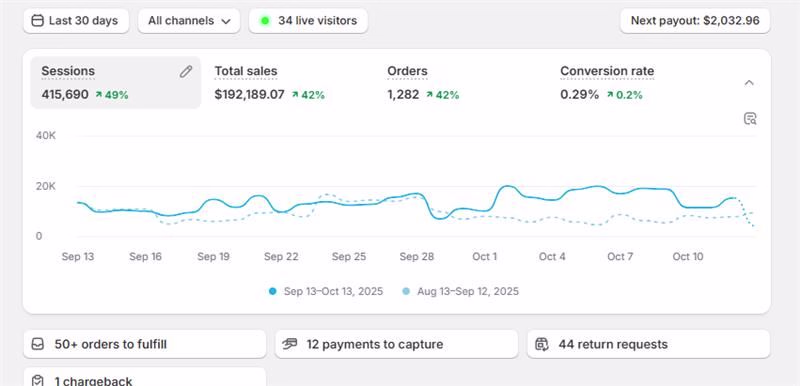The width and height of the screenshot is (800, 386).
Task: Toggle the Sep 13–Oct 13, 2025 legend series
Action: (x=326, y=292)
